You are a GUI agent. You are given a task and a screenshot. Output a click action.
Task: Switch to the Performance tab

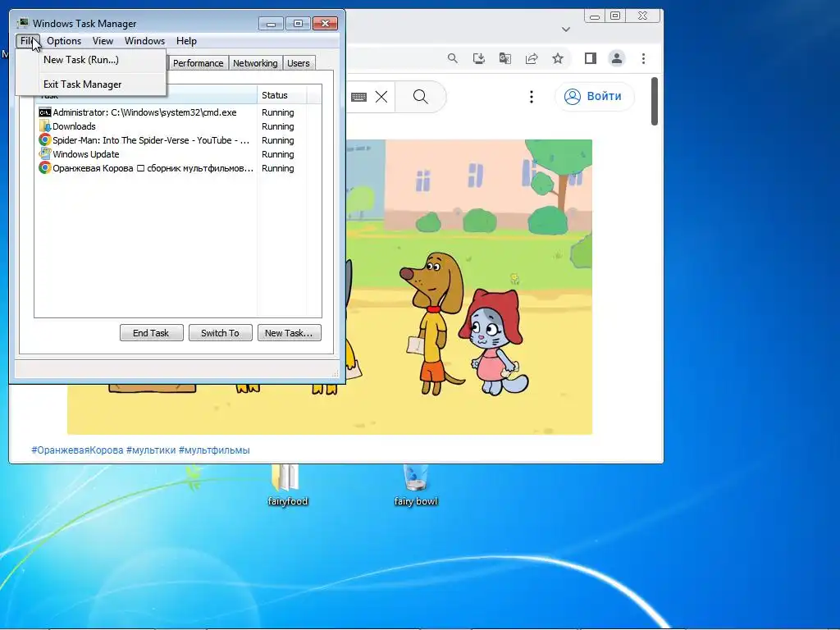198,63
